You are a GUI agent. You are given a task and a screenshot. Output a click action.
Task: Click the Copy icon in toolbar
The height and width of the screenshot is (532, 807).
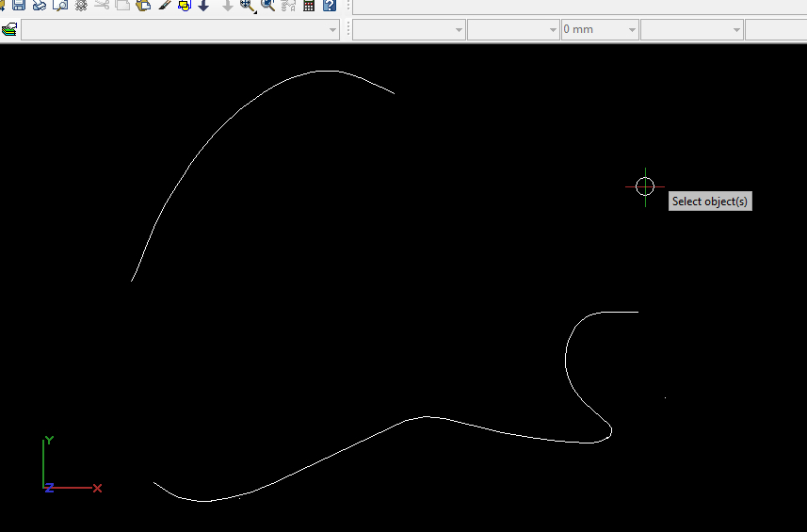coord(122,5)
